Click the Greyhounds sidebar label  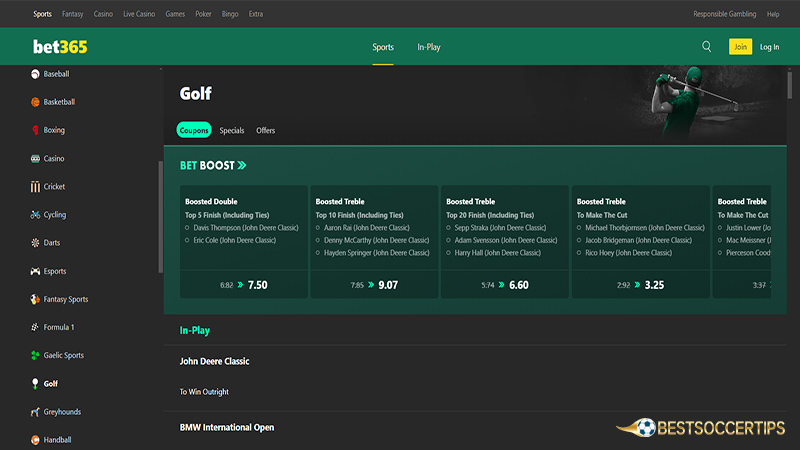pos(62,412)
